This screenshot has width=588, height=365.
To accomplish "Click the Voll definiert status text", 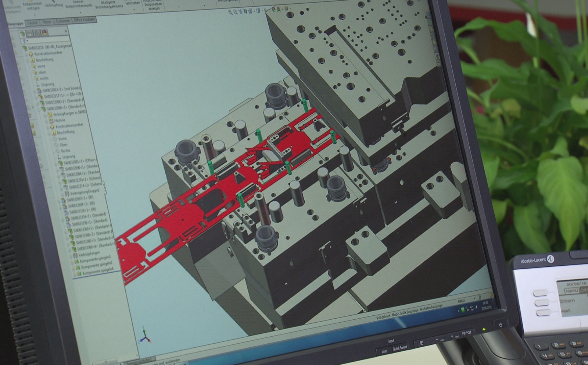I will pos(383,316).
